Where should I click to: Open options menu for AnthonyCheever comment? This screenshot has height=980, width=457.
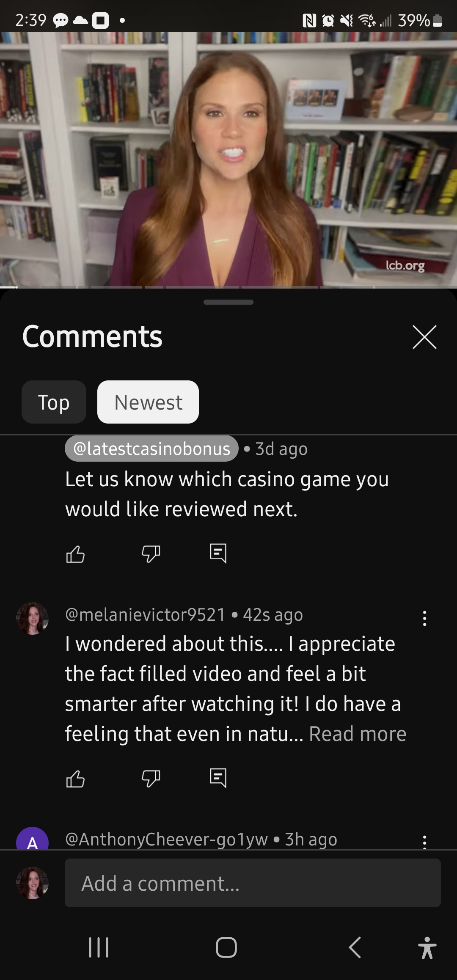[424, 842]
